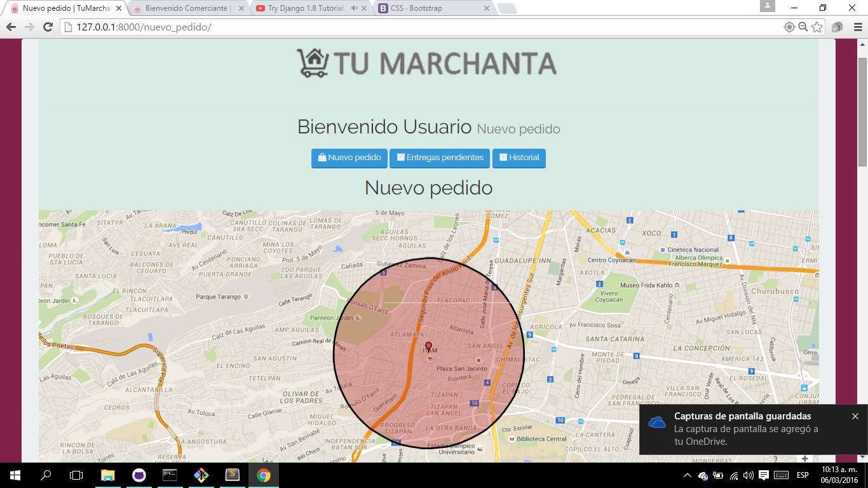Viewport: 868px width, 488px height.
Task: Click Parque Tarango label on map
Action: (x=218, y=297)
